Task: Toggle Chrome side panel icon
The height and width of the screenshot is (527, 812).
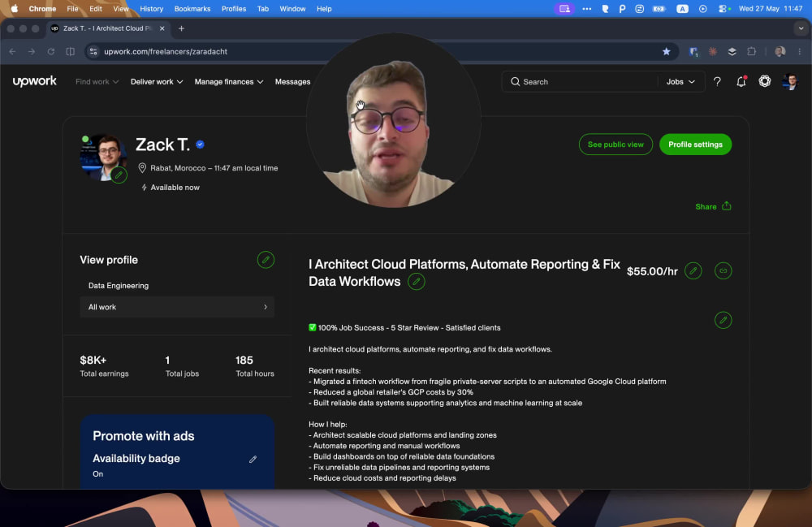Action: [71, 51]
